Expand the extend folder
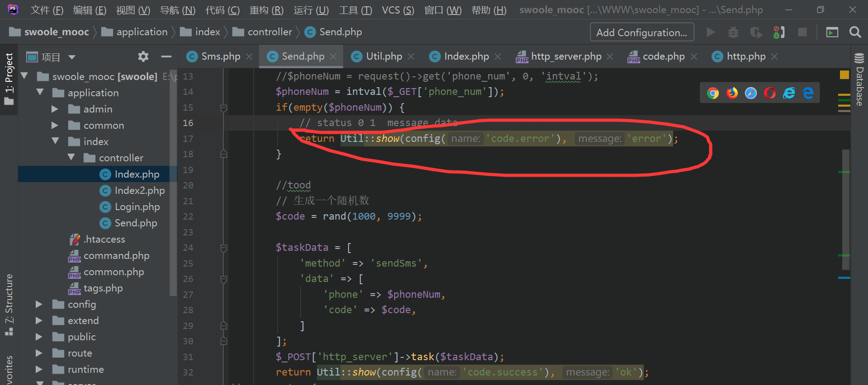This screenshot has height=385, width=868. [x=39, y=321]
